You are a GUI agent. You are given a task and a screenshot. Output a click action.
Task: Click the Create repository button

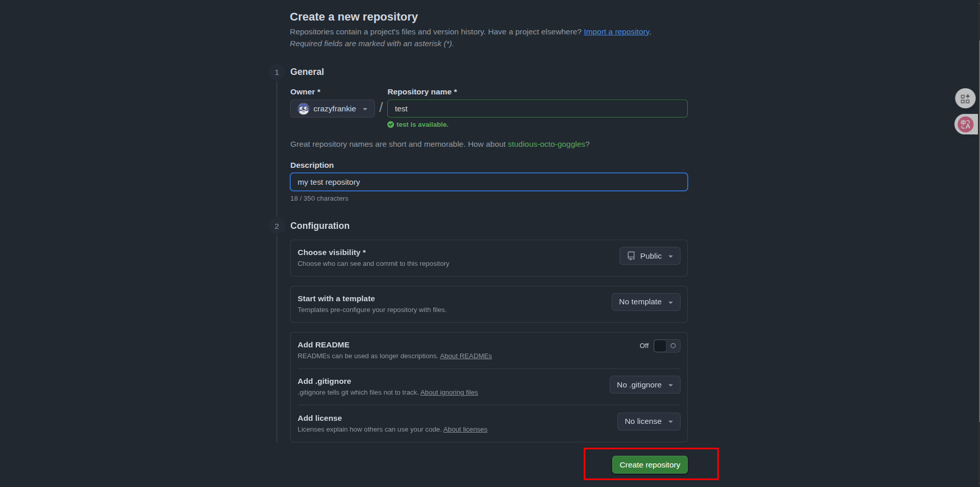650,465
